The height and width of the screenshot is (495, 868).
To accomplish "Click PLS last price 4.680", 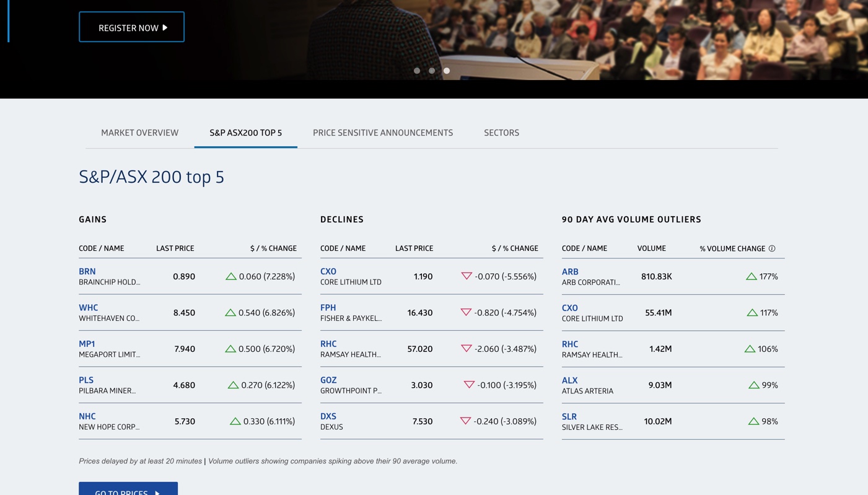I will click(184, 385).
